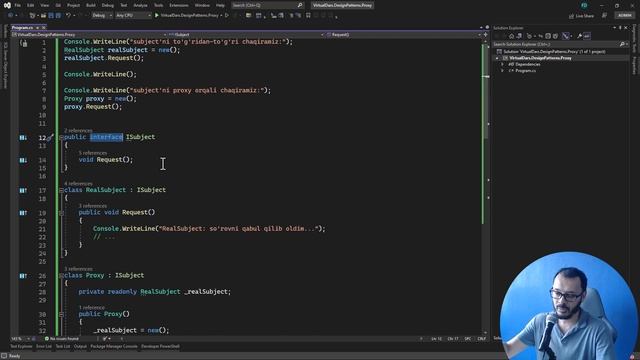Click the Undo arrow in the toolbar
This screenshot has width=640, height=360.
click(68, 16)
